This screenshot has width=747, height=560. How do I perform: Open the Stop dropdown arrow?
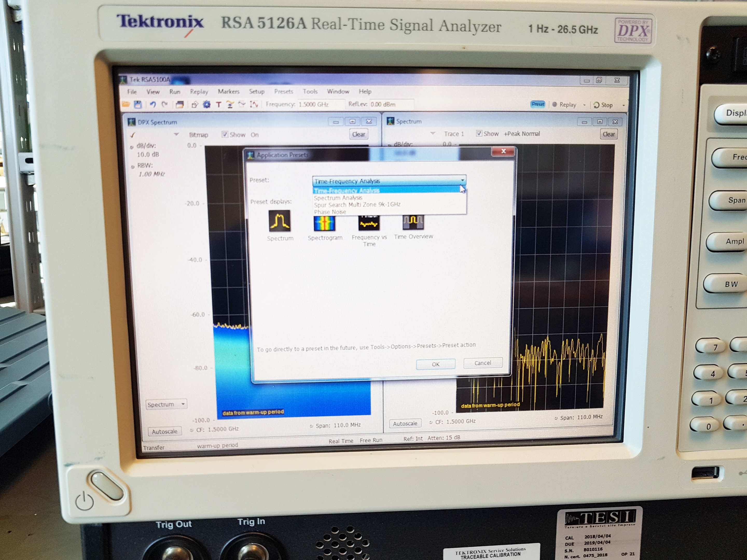(623, 105)
